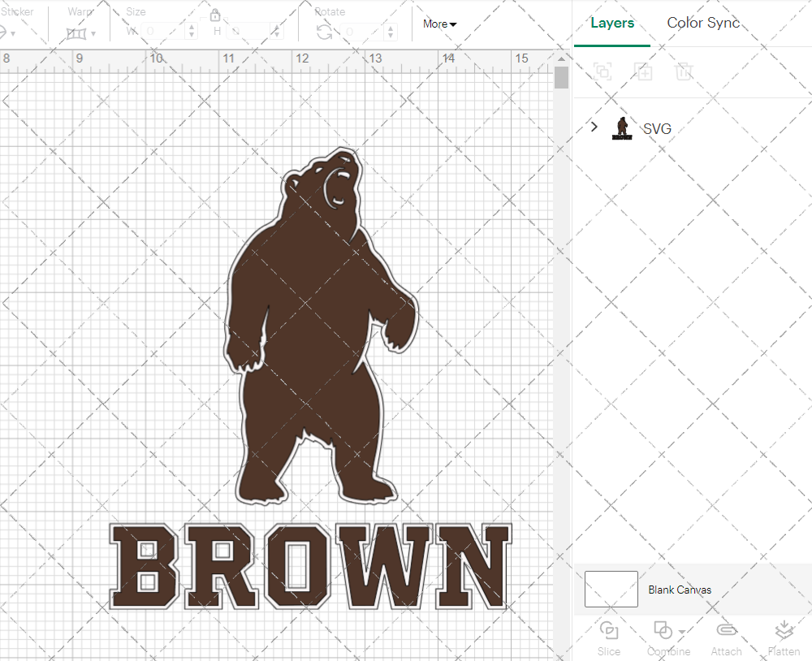Click the delete layer trash icon
Screen dimensions: 812x661
685,71
